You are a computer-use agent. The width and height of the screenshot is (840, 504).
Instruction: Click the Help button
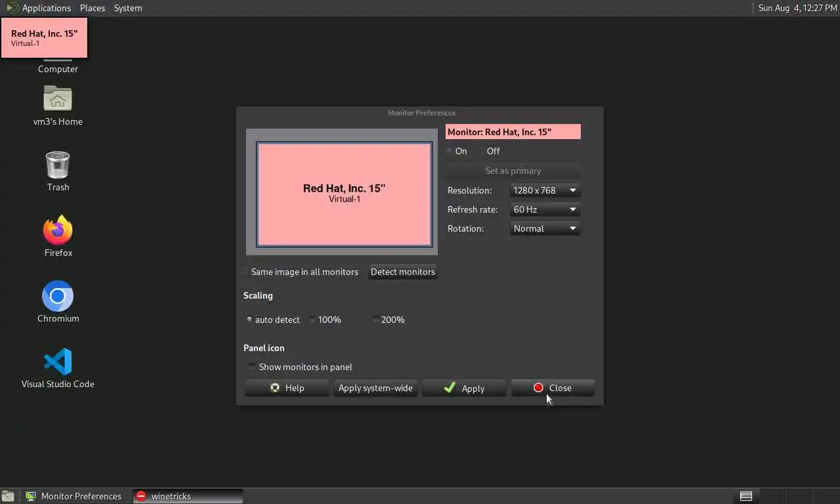point(287,388)
